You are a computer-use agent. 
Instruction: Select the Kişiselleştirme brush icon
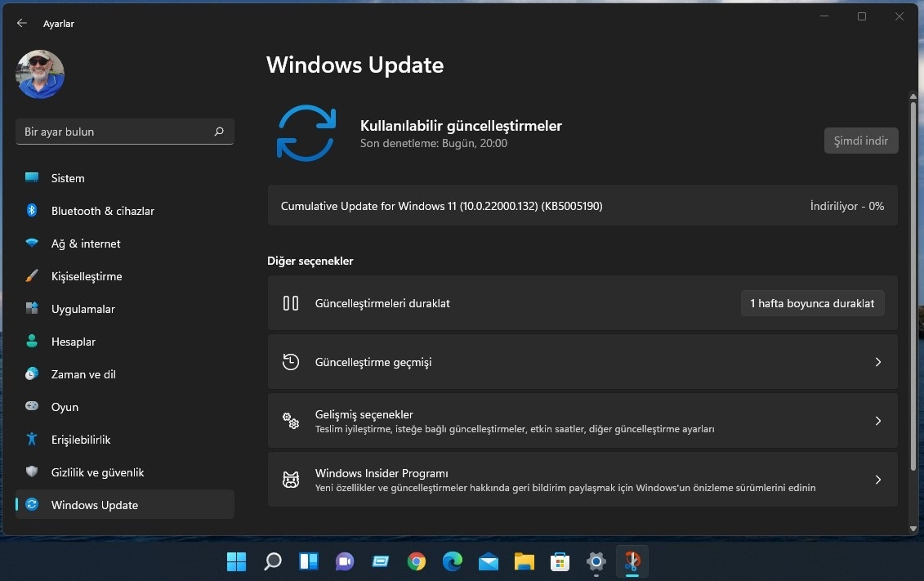point(32,275)
